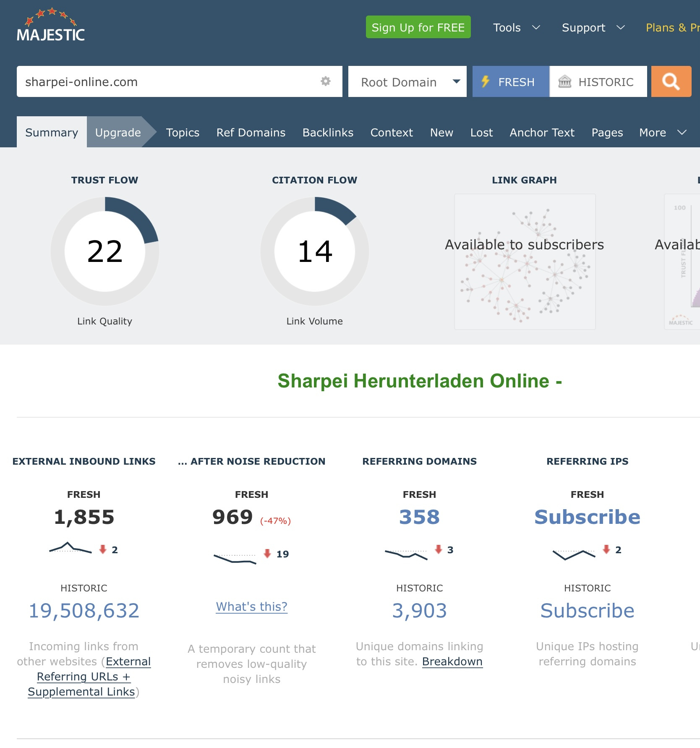Click down arrow beside inbound links change 2

coord(103,549)
